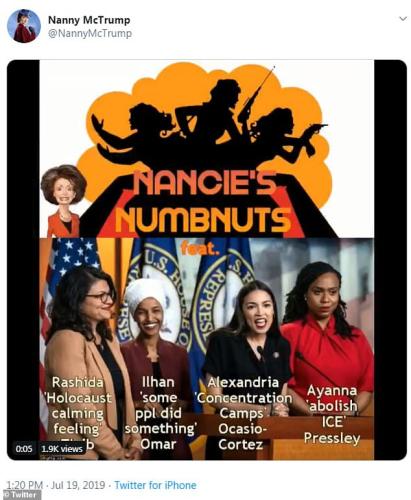Click the 1:20 PM Jul 19, 2019 timestamp
Viewport: 411px width, 500px height.
pos(56,485)
